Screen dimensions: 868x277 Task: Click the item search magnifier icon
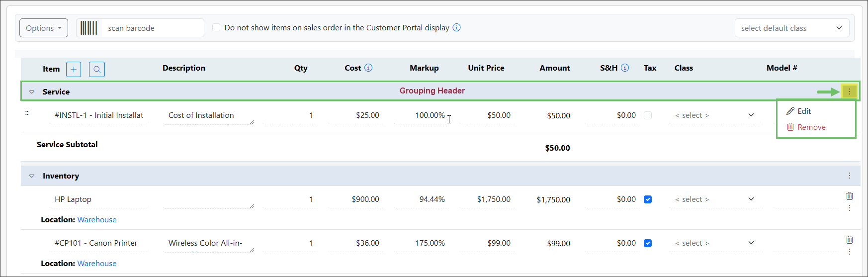pyautogui.click(x=97, y=69)
